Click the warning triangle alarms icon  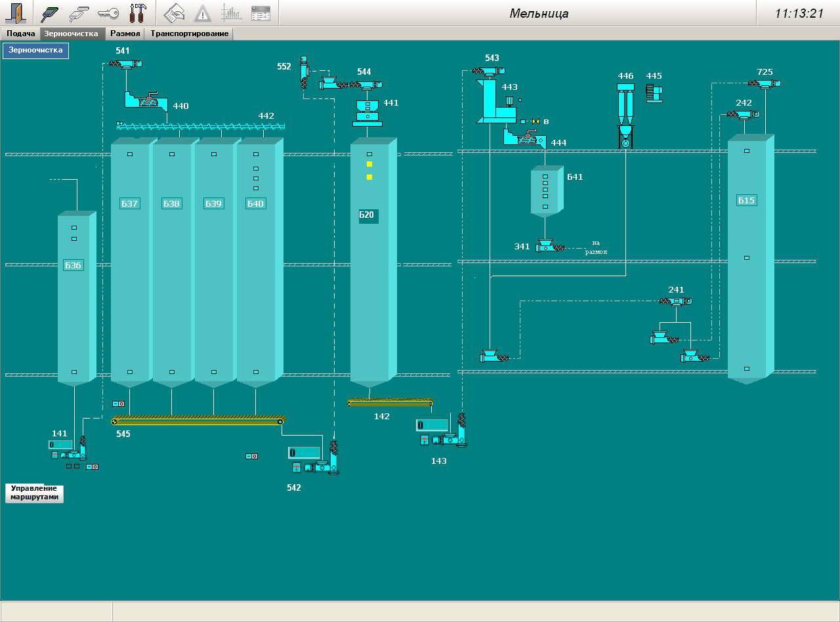[x=203, y=12]
